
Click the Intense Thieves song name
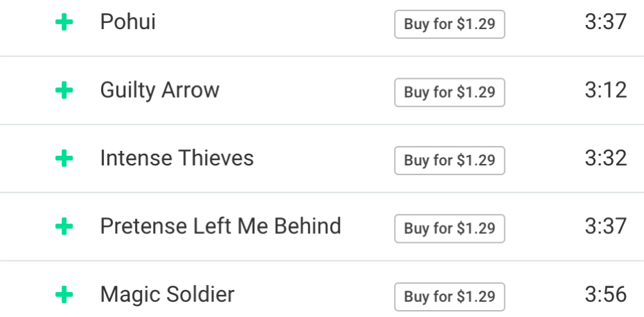[x=177, y=158]
